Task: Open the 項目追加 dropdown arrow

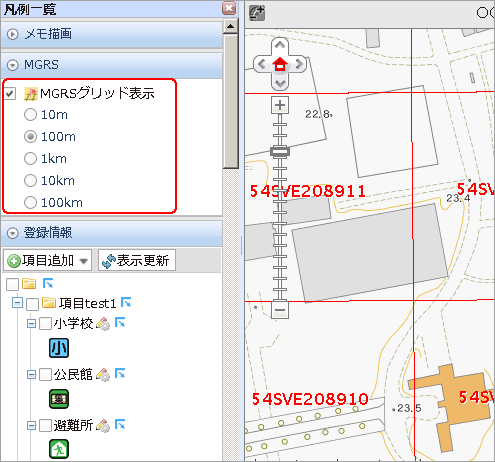Action: pos(84,261)
